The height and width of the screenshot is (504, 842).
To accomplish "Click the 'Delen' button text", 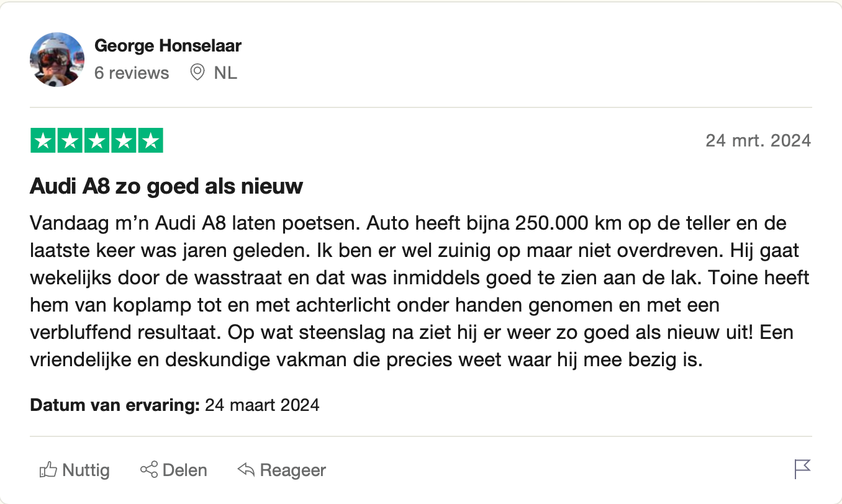I will tap(184, 470).
